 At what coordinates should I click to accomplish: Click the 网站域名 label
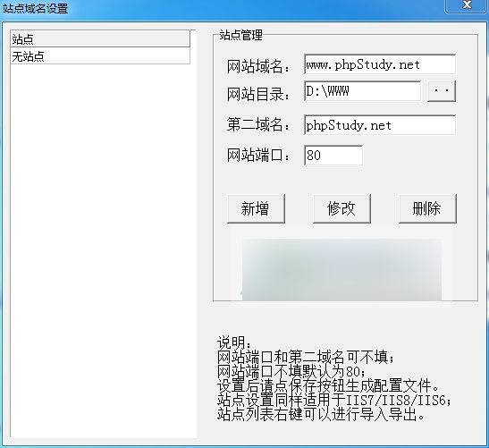(x=258, y=66)
